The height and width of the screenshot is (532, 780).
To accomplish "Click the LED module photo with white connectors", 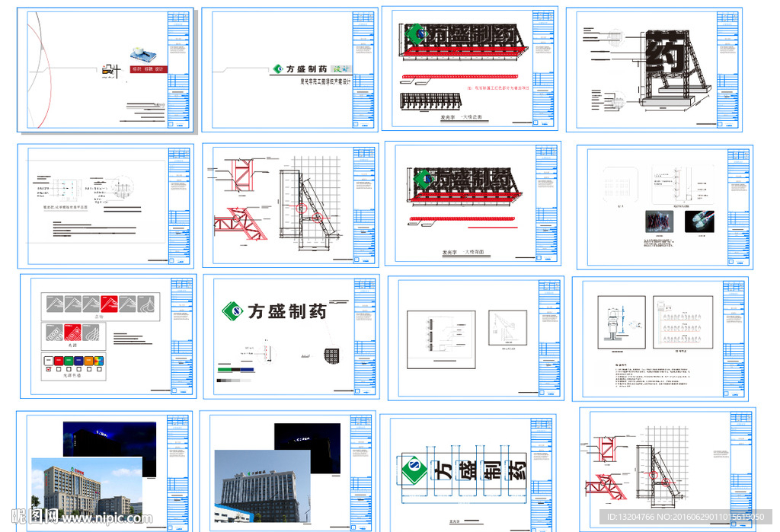I will point(699,221).
